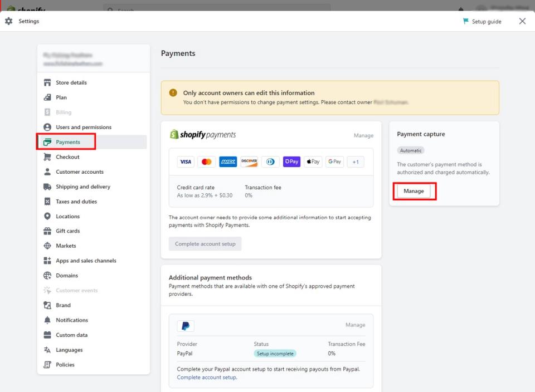Click Manage link for Shopify Payments
535x392 pixels.
[363, 136]
